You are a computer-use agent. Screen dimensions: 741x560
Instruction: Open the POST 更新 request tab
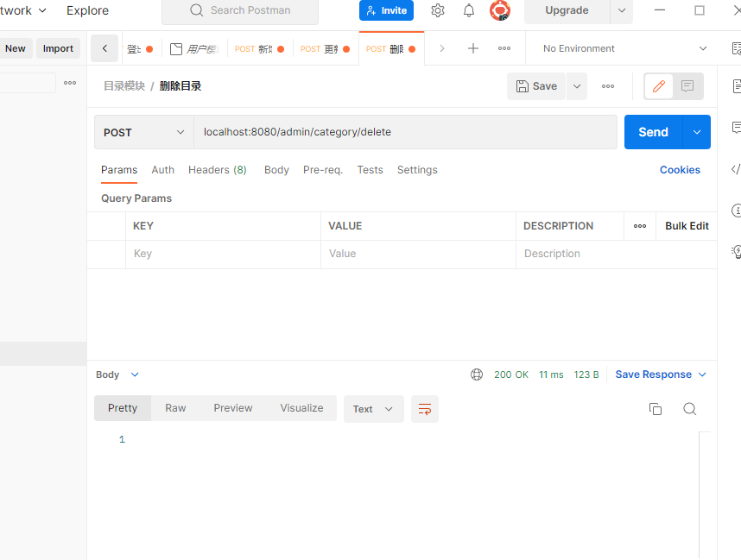point(325,48)
